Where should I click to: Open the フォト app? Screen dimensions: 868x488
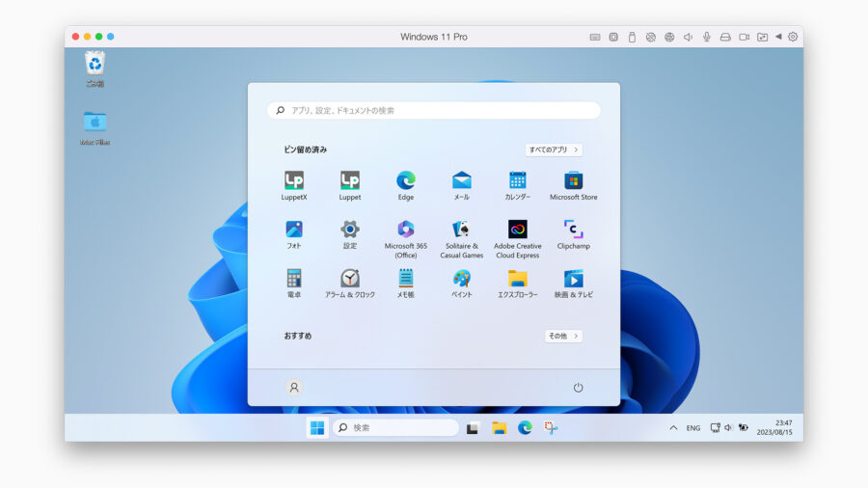point(294,234)
